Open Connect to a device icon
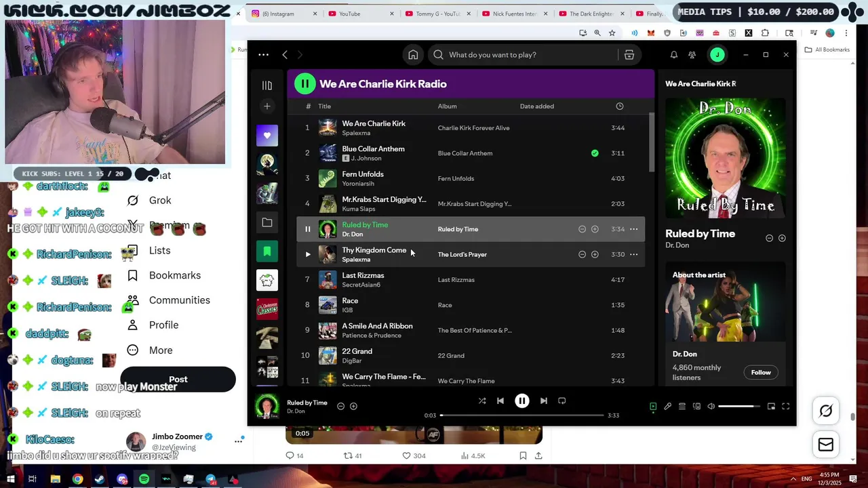 click(696, 406)
